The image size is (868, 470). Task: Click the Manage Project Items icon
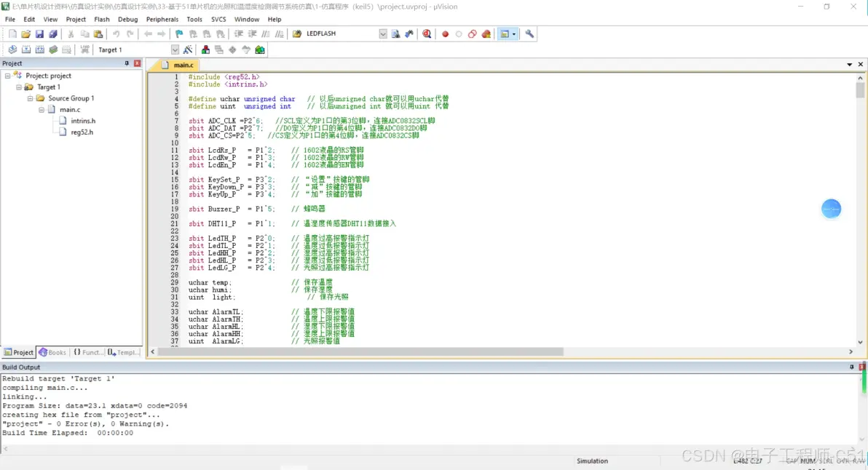point(205,49)
